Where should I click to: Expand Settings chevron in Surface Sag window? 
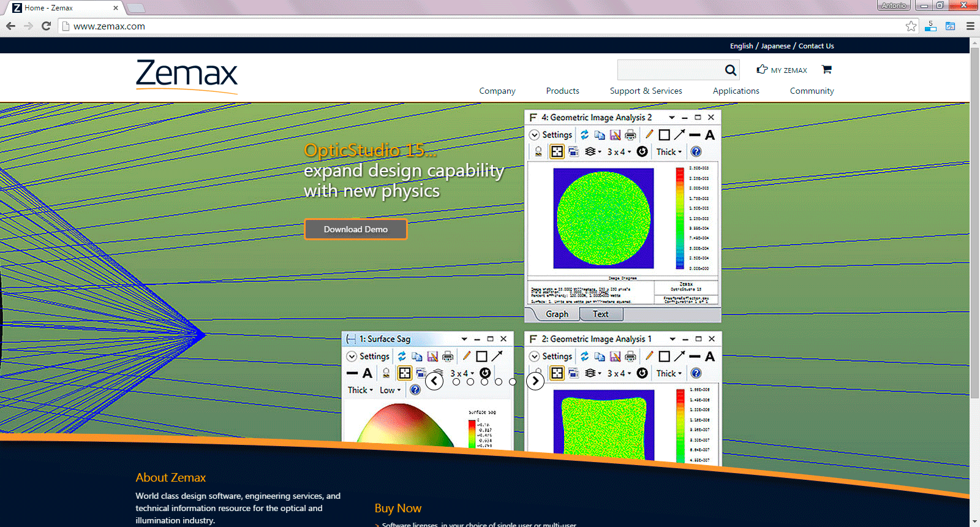click(352, 356)
